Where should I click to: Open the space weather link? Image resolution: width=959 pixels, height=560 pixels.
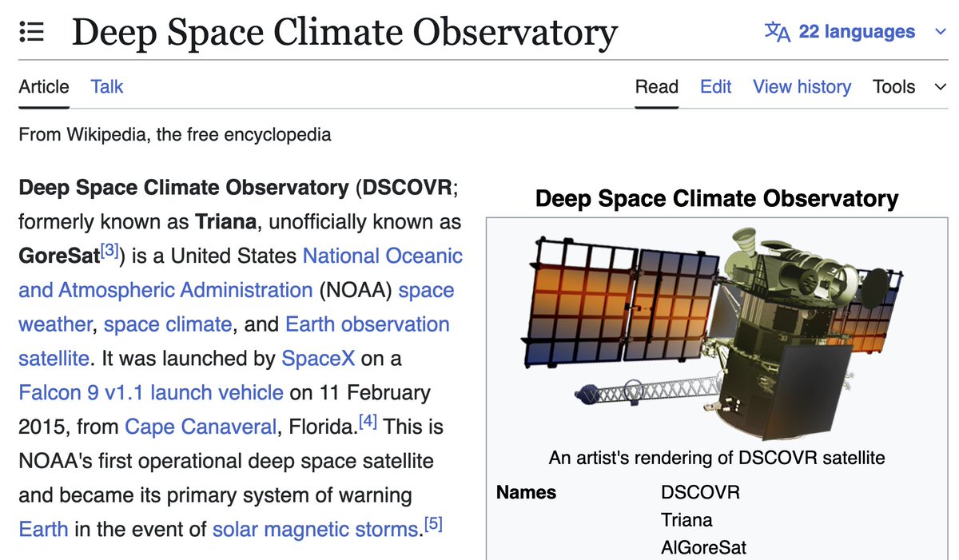(236, 307)
